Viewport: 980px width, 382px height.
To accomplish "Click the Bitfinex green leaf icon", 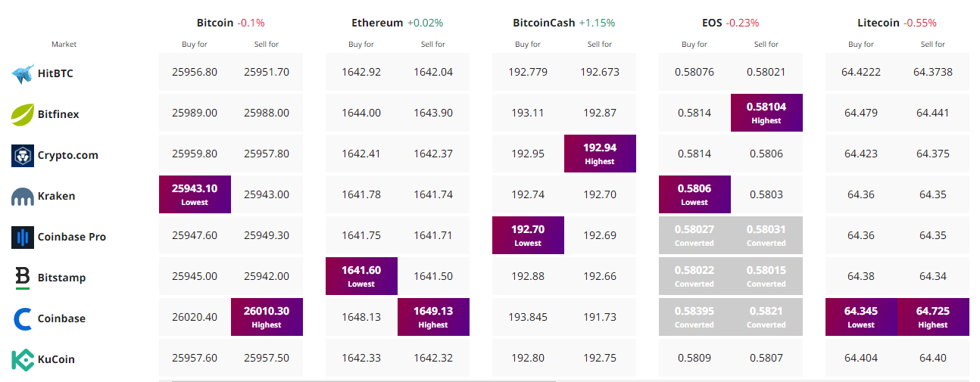I will [x=23, y=114].
